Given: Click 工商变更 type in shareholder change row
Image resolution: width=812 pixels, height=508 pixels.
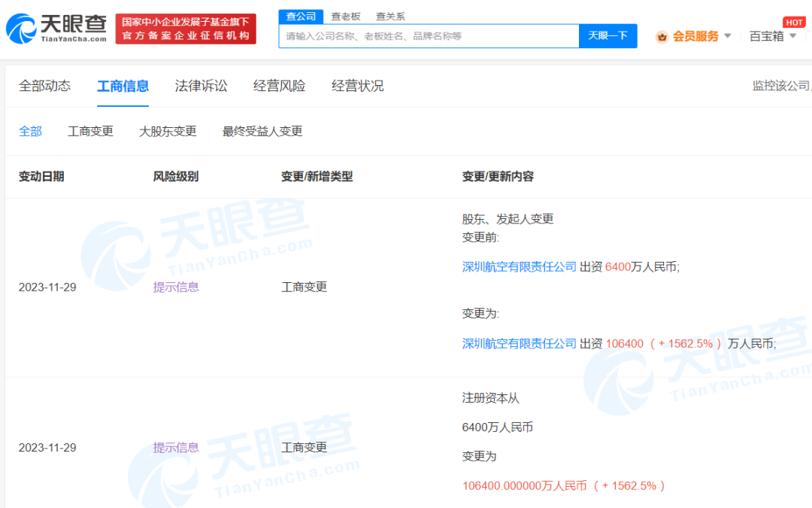Looking at the screenshot, I should coord(304,287).
